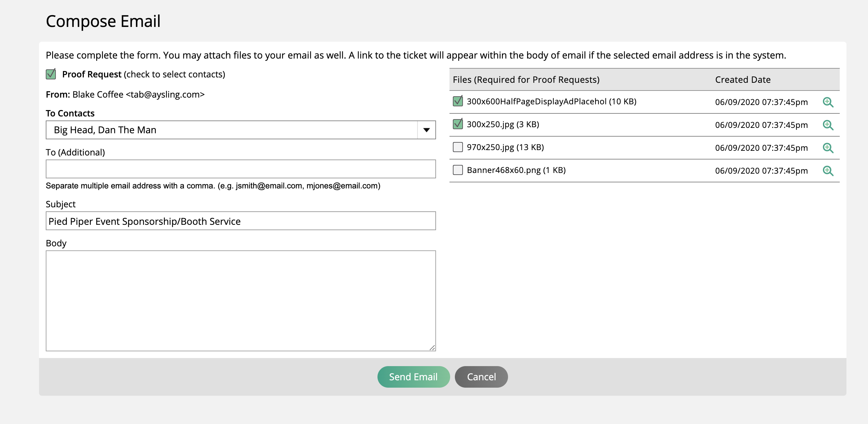Image resolution: width=868 pixels, height=424 pixels.
Task: Check the 970x250.jpg file checkbox
Action: pyautogui.click(x=458, y=147)
